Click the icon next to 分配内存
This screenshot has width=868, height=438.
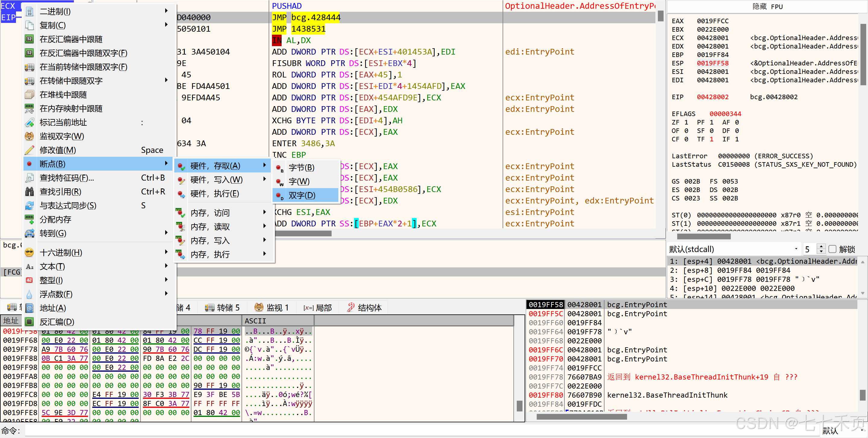[30, 219]
